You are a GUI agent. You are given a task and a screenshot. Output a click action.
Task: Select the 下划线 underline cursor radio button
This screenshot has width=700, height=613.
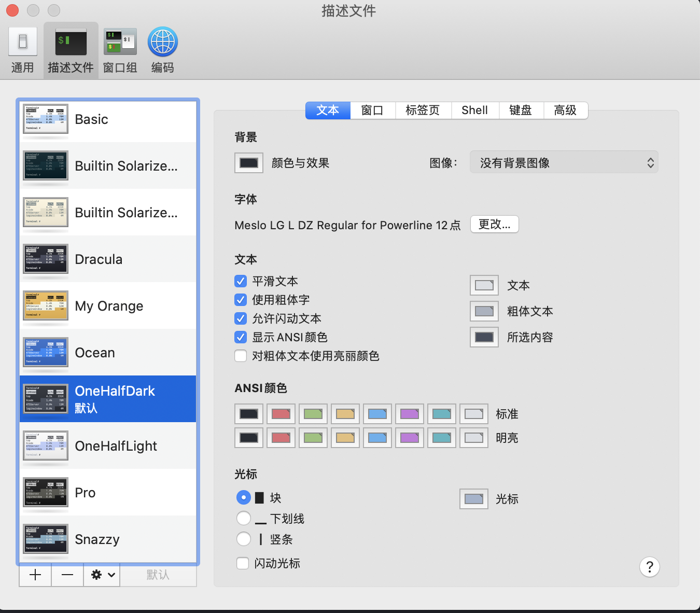244,518
